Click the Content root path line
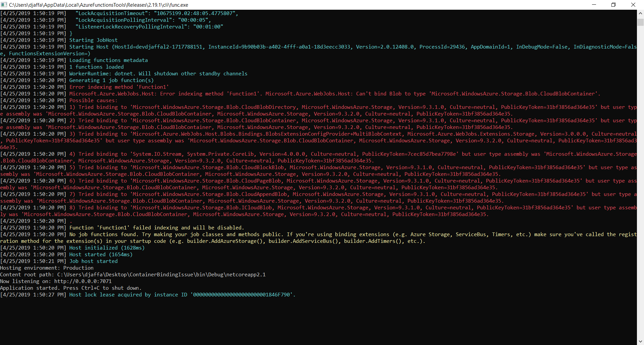The width and height of the screenshot is (644, 345). coord(132,274)
